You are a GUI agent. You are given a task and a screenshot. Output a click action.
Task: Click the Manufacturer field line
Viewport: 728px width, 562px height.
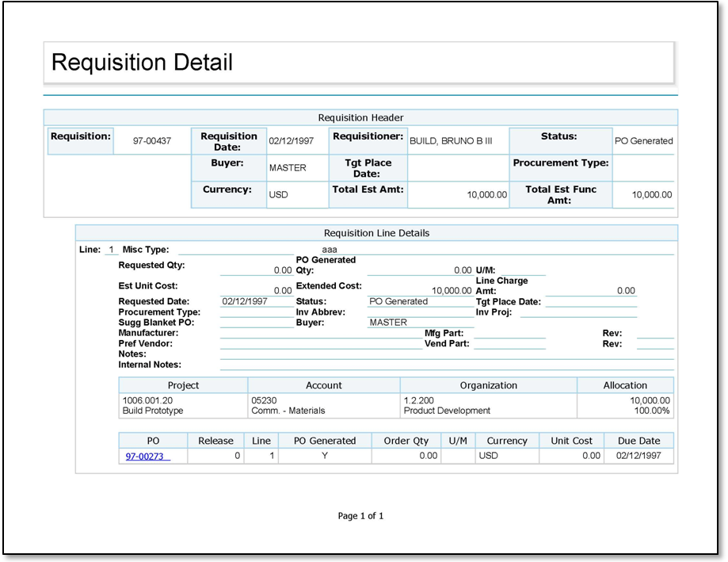click(x=321, y=335)
